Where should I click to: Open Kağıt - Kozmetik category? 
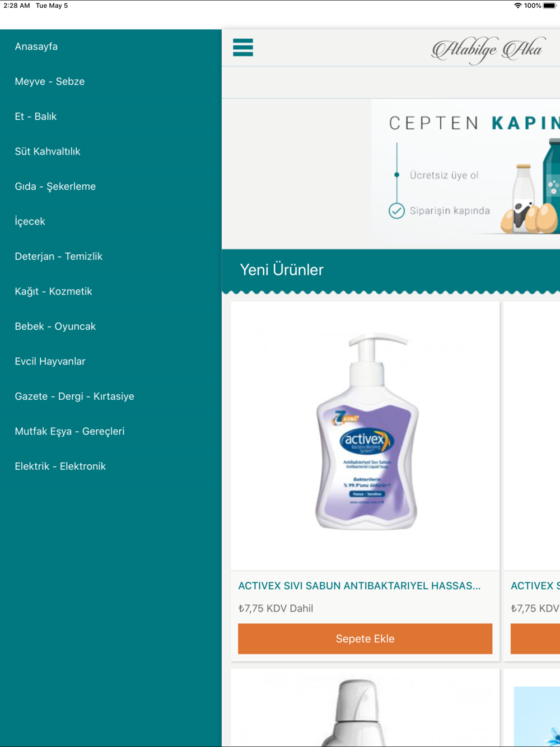pos(111,292)
